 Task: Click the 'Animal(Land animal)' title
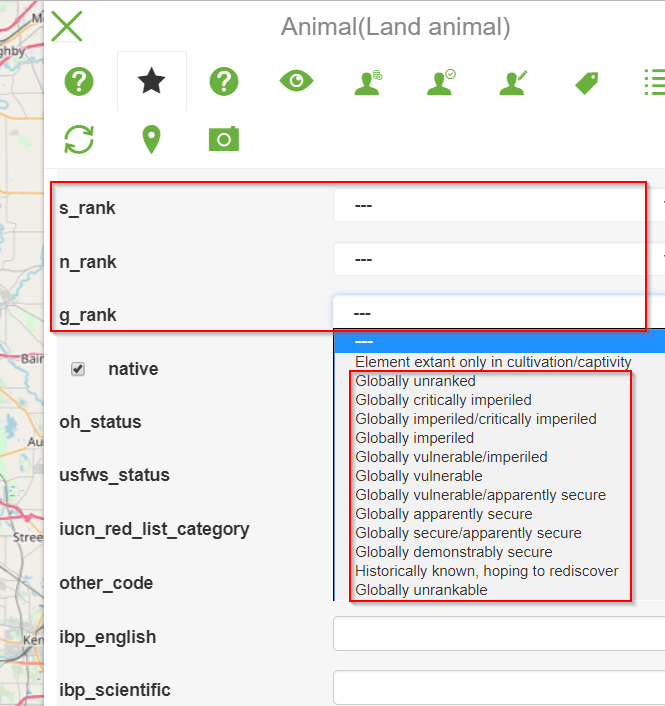pyautogui.click(x=395, y=27)
